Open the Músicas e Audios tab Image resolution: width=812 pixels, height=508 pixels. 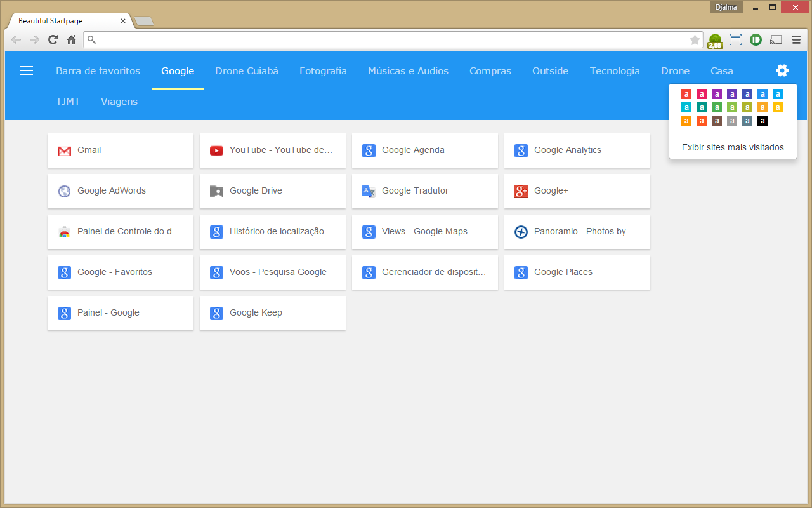click(x=408, y=71)
